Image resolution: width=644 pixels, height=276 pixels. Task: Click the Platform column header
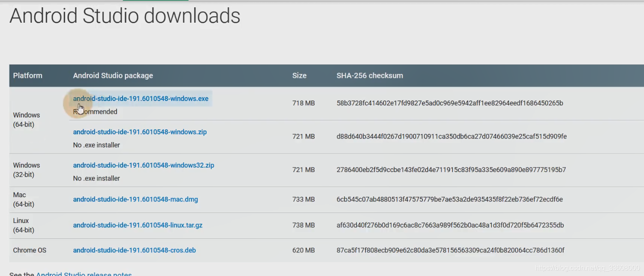pyautogui.click(x=28, y=75)
